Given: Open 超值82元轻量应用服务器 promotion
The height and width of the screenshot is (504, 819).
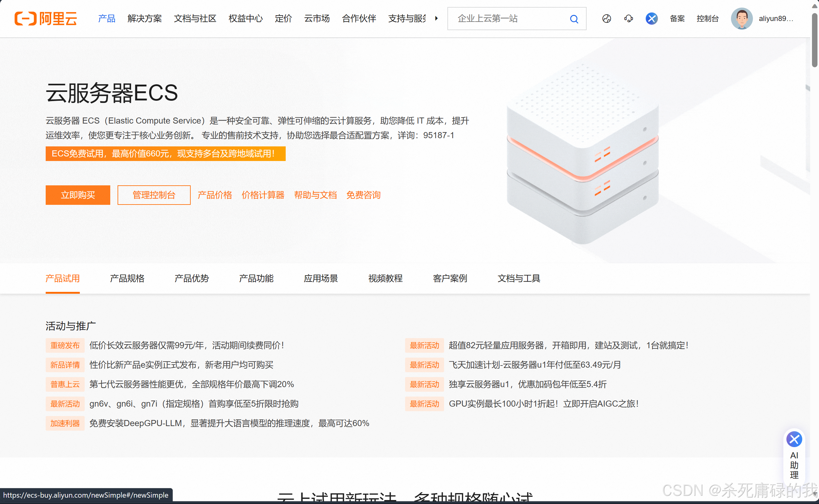Looking at the screenshot, I should tap(568, 345).
